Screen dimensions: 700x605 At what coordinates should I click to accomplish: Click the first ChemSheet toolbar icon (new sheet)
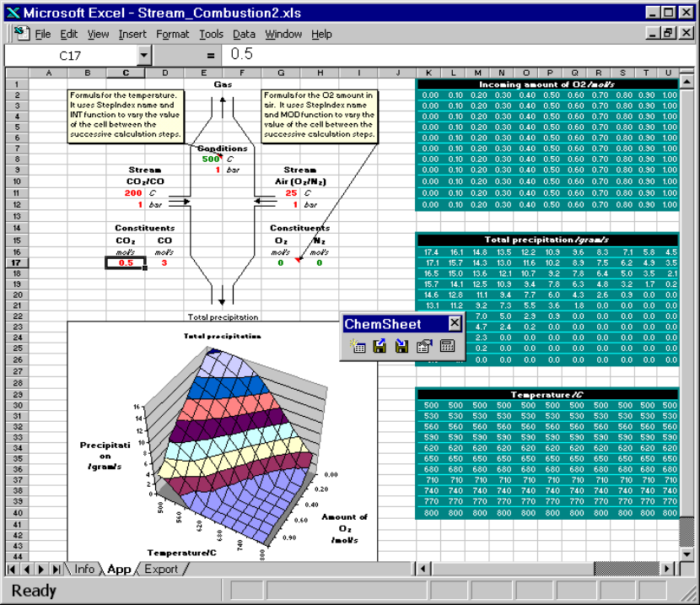(x=358, y=346)
